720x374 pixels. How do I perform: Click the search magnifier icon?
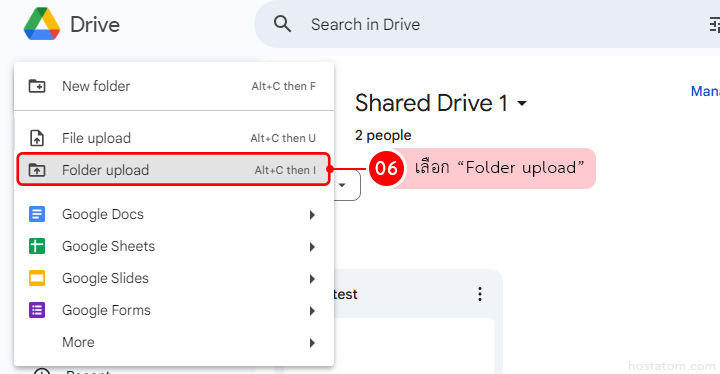coord(282,24)
